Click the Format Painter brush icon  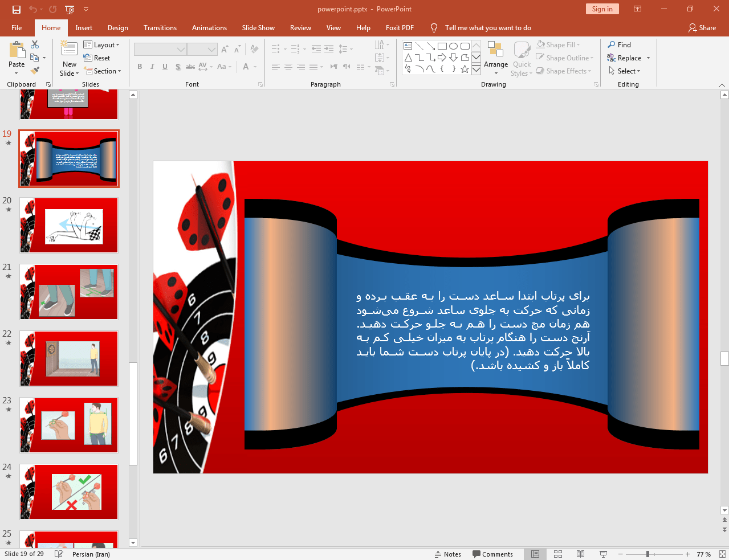[35, 71]
